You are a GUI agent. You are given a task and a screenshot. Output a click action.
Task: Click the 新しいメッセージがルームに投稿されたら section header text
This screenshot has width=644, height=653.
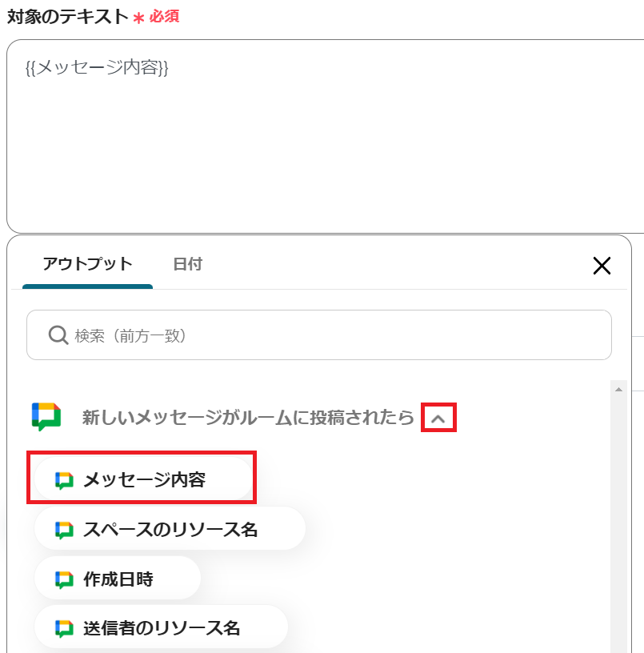(x=248, y=417)
